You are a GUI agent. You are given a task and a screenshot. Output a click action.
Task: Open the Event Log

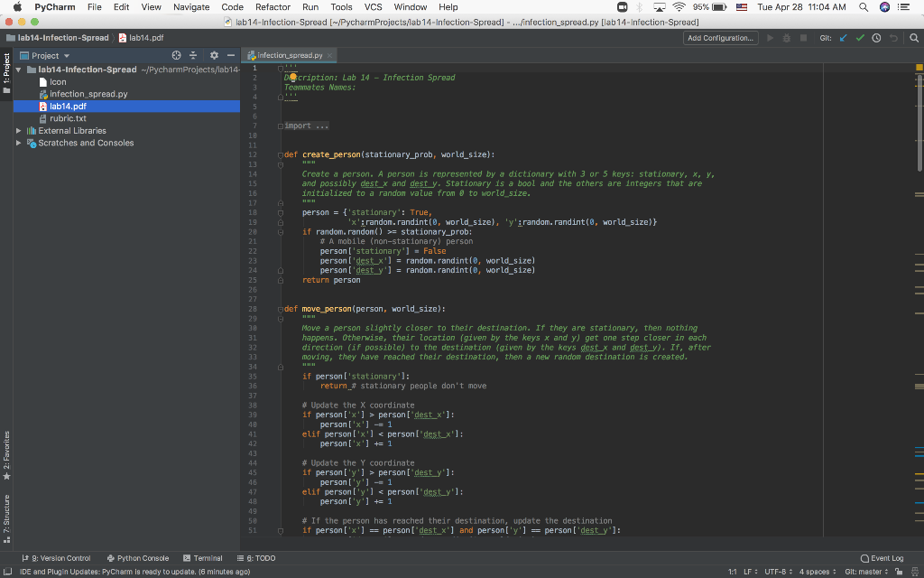coord(882,558)
